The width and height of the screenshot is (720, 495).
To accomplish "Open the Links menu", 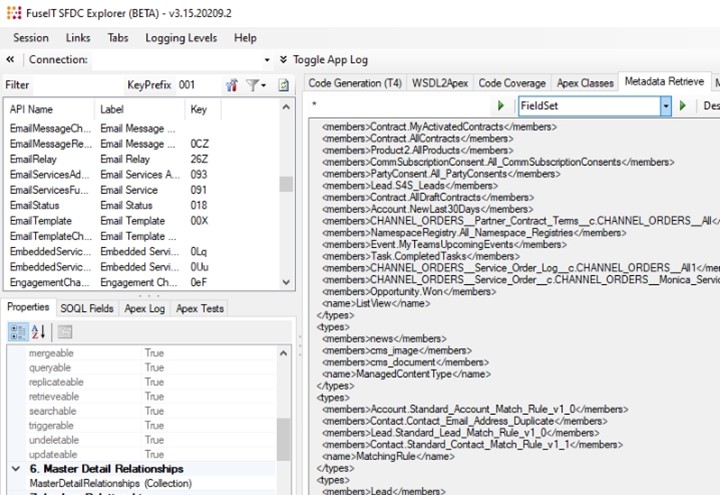I will [78, 38].
